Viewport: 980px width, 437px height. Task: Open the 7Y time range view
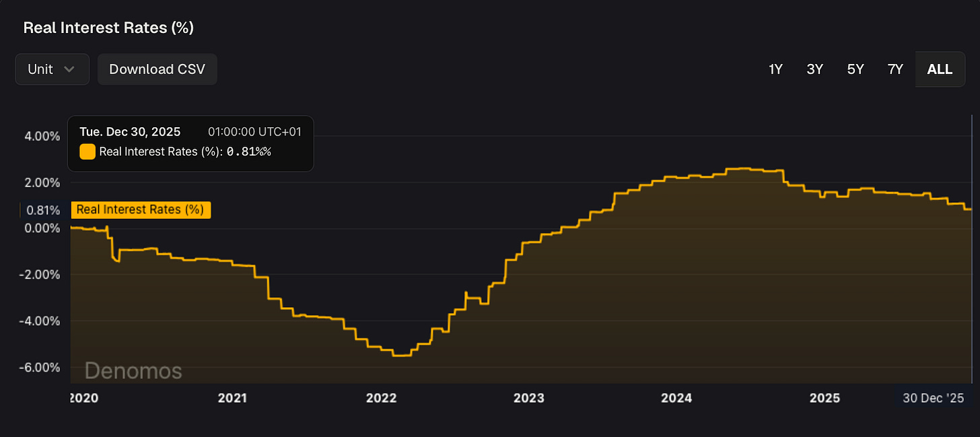[x=895, y=69]
